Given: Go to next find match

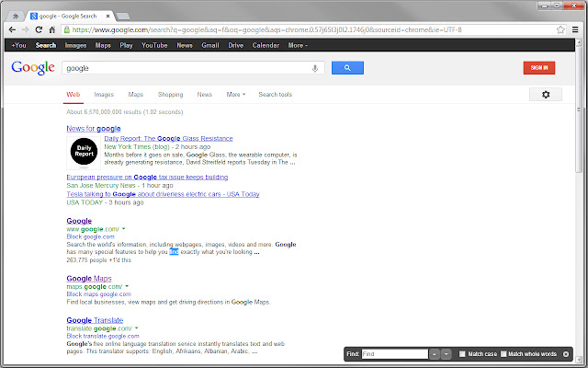Looking at the screenshot, I should click(446, 353).
